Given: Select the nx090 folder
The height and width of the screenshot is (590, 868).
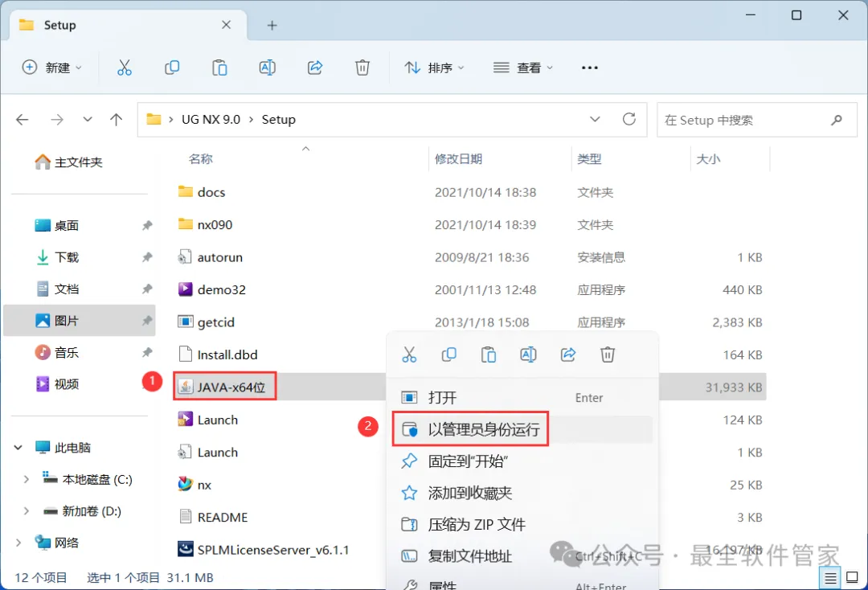Looking at the screenshot, I should pos(206,225).
